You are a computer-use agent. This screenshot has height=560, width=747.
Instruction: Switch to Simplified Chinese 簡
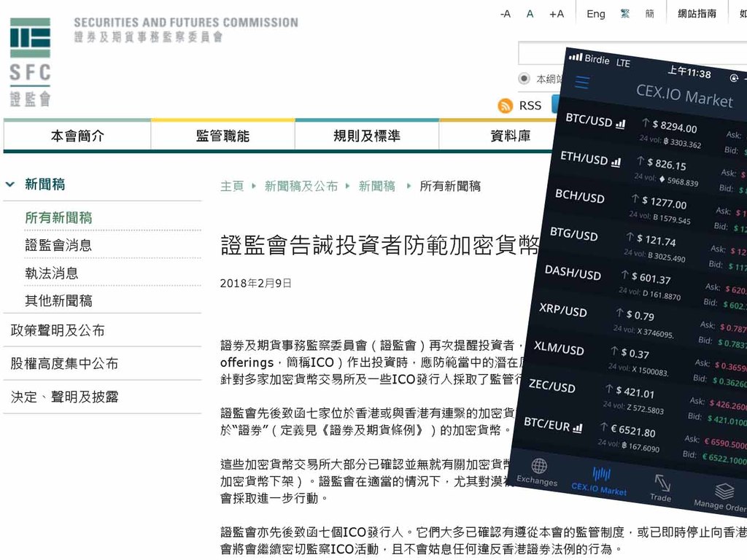[x=650, y=14]
